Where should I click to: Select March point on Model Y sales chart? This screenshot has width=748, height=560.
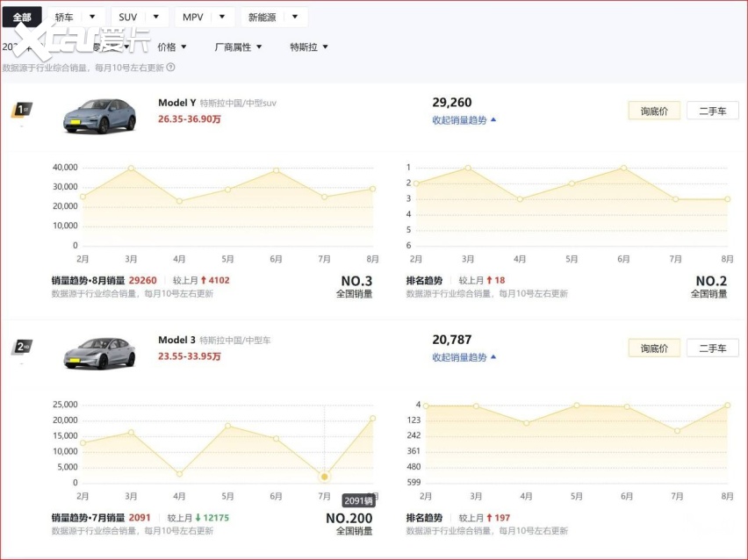coord(131,168)
